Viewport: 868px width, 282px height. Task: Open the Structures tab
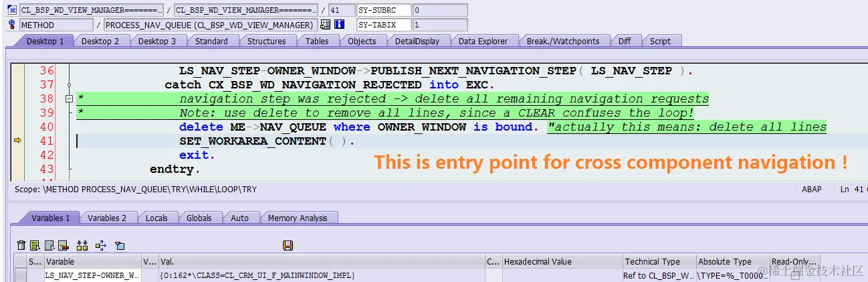(266, 41)
